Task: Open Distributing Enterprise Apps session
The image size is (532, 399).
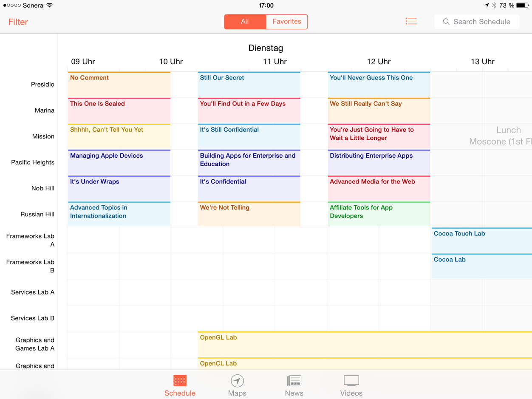Action: 379,162
